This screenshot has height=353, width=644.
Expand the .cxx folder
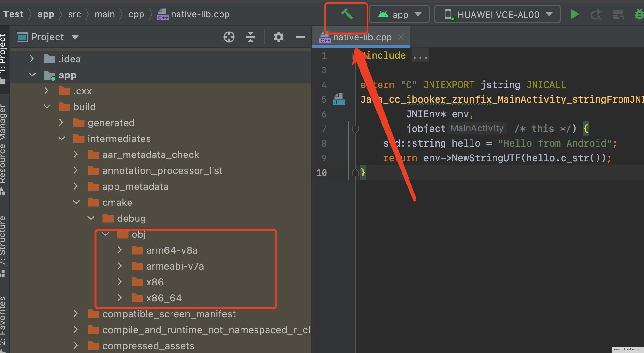pos(46,90)
